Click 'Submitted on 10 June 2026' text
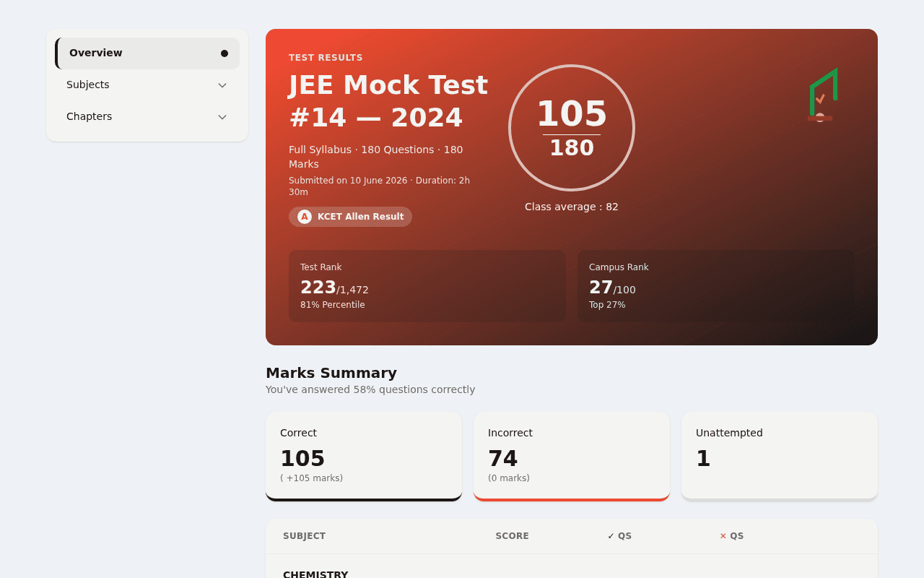924x578 pixels. (x=348, y=181)
